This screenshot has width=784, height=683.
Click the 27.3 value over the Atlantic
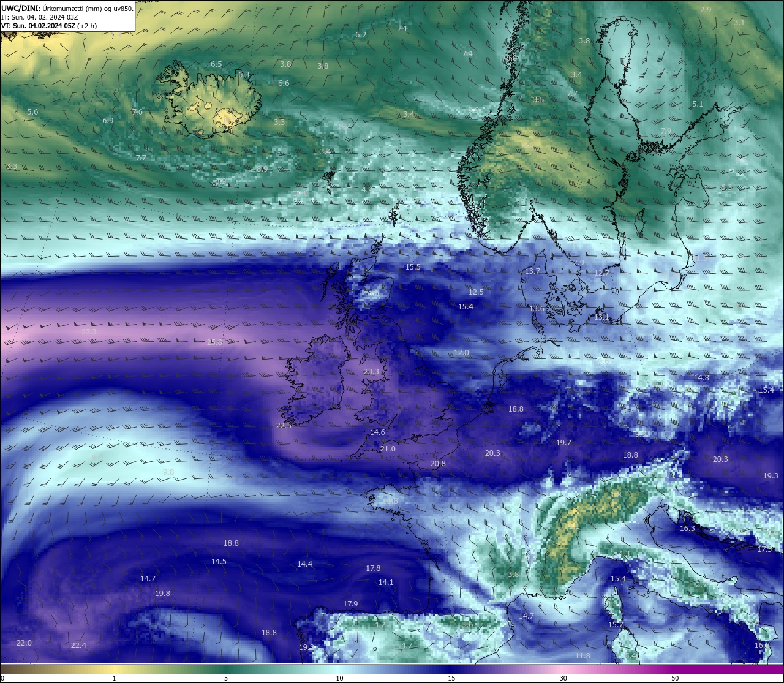pyautogui.click(x=89, y=331)
